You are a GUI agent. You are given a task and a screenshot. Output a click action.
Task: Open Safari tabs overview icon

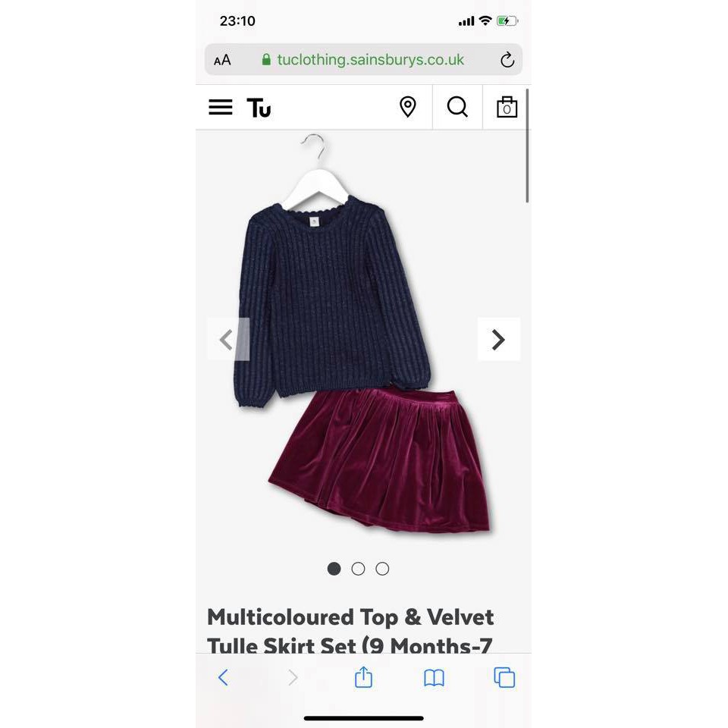[504, 677]
